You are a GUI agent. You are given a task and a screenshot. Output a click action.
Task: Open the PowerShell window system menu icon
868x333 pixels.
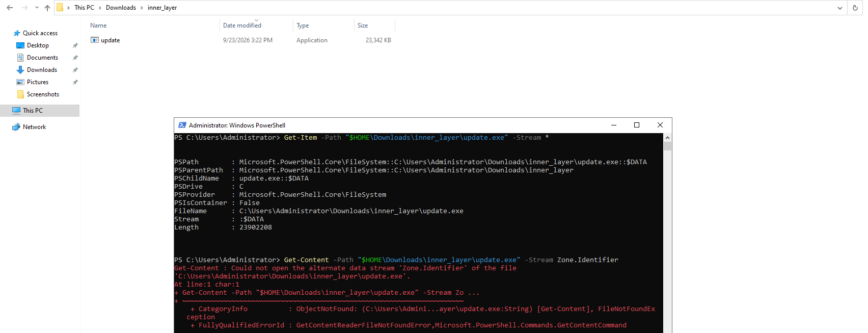pyautogui.click(x=182, y=125)
